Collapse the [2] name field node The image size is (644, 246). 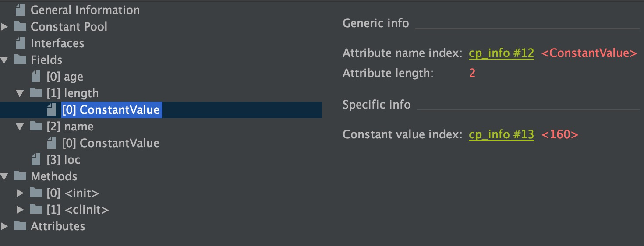(20, 127)
